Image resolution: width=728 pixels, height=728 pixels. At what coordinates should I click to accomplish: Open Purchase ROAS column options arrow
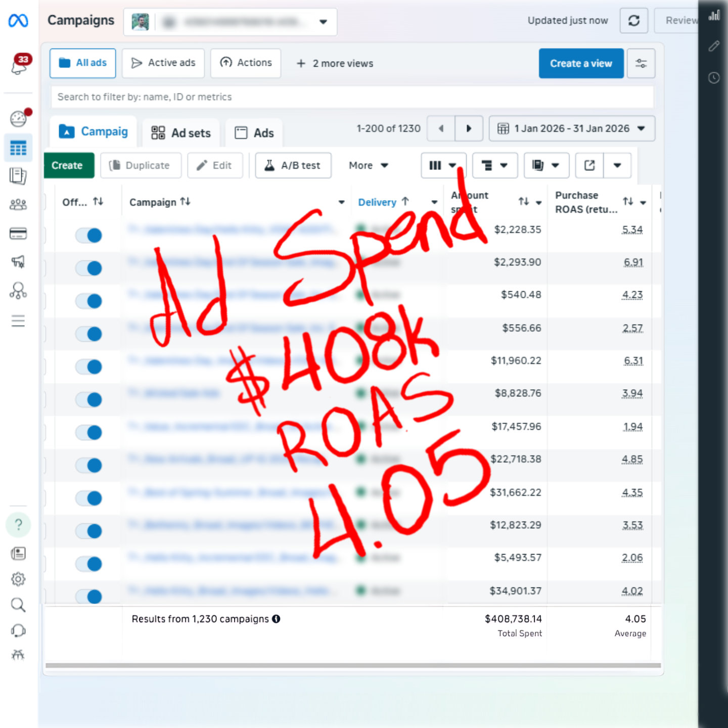(x=643, y=202)
